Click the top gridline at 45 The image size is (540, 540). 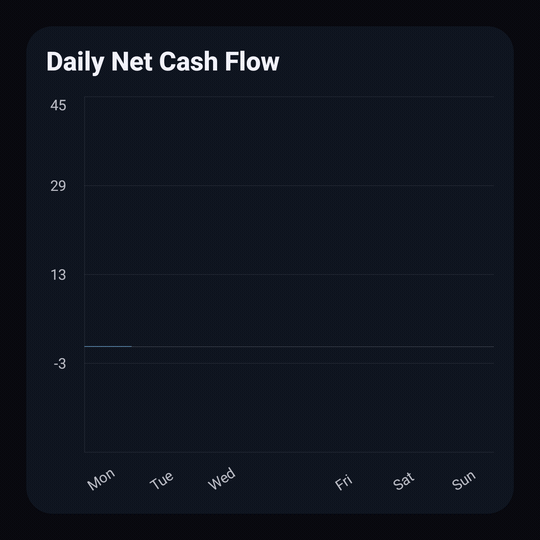[289, 97]
